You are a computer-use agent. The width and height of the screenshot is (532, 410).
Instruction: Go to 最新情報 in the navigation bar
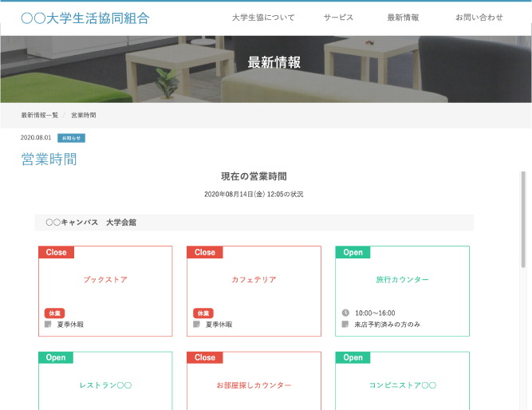pos(403,18)
